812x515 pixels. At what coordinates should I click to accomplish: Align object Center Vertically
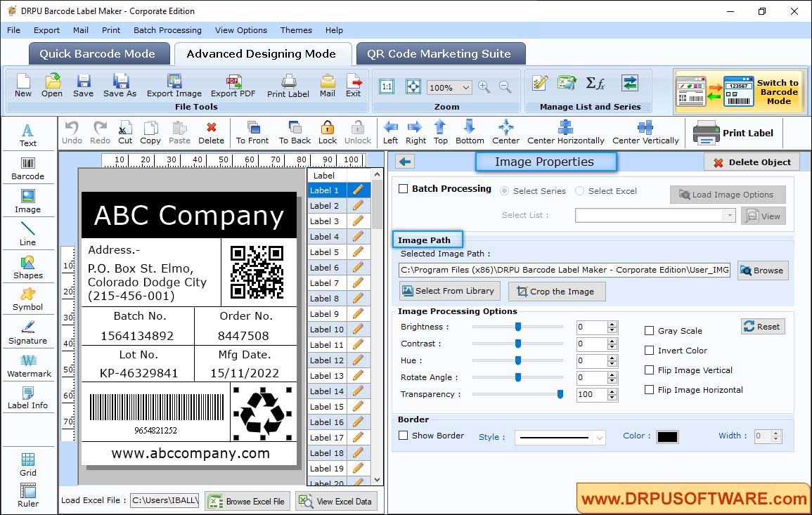[x=645, y=133]
